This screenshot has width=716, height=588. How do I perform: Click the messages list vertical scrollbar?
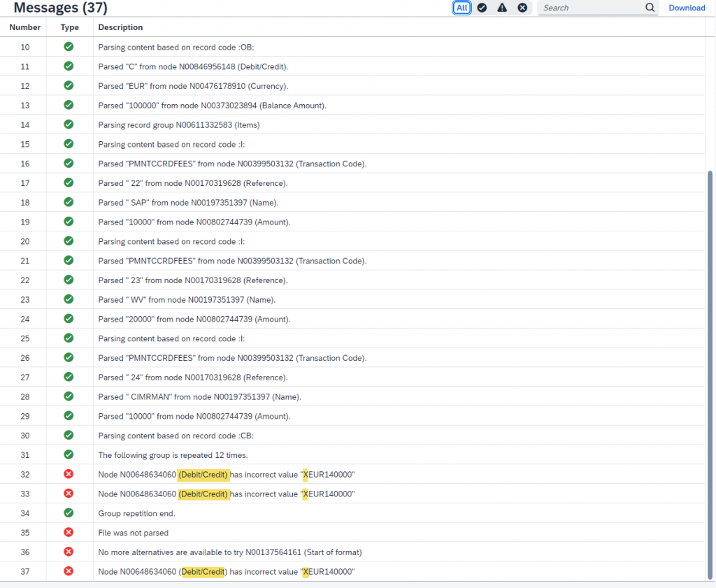[x=710, y=375]
